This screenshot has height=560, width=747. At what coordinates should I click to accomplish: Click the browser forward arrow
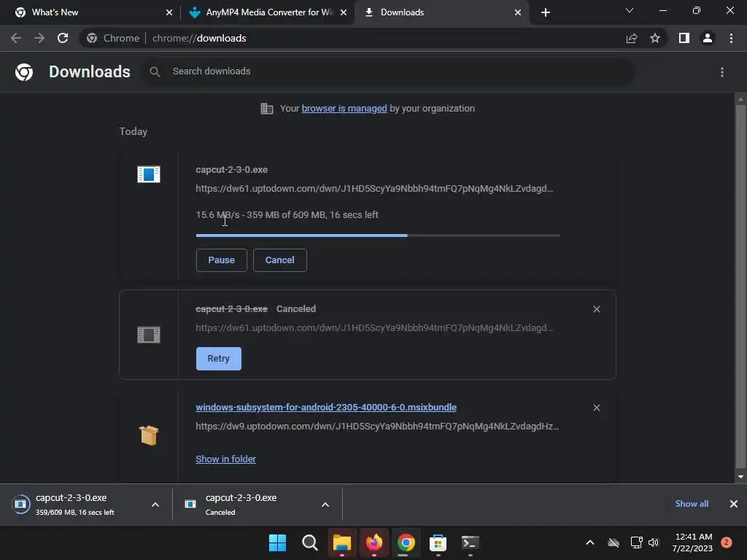[39, 38]
